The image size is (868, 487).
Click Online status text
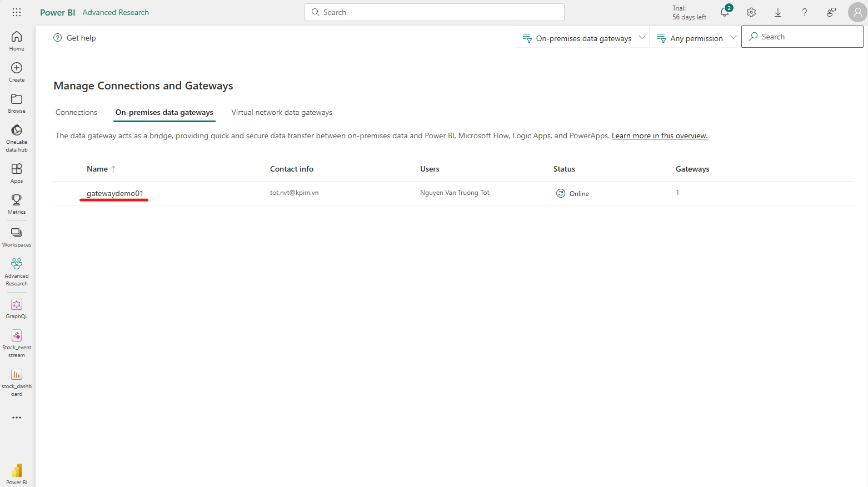coord(579,194)
